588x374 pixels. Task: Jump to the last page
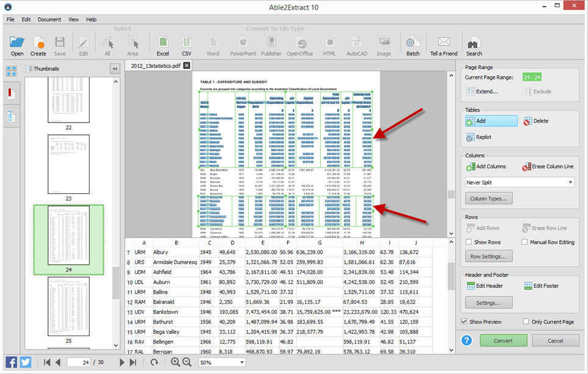pyautogui.click(x=133, y=362)
